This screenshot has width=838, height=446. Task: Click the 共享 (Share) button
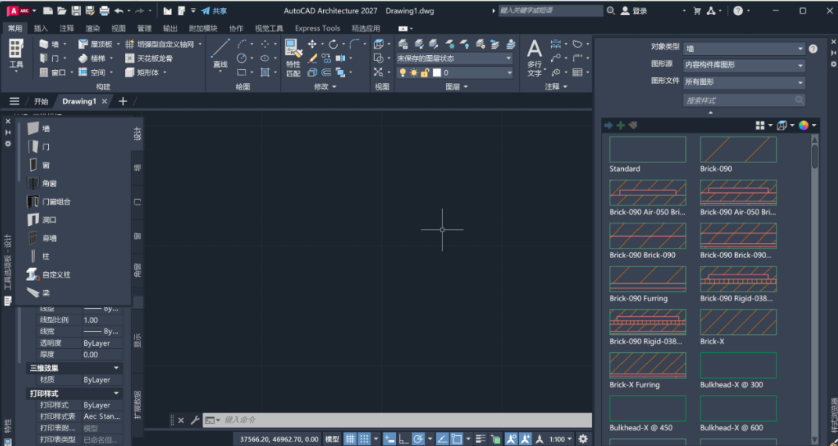tap(213, 10)
